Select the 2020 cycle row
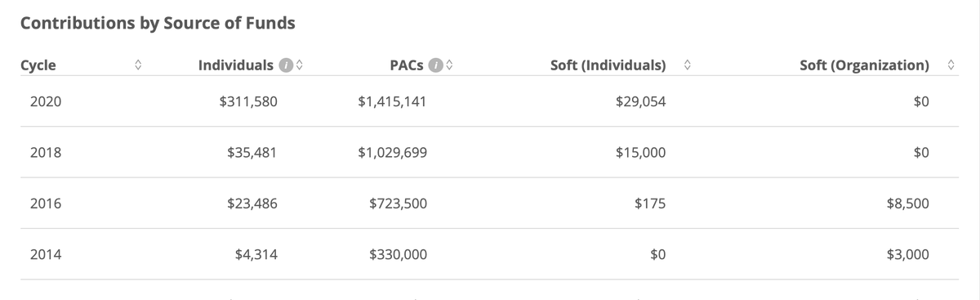Viewport: 980px width, 300px height. tap(490, 102)
